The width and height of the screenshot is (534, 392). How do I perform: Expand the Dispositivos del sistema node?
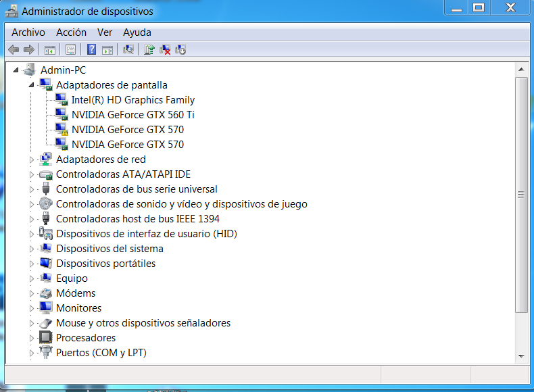tap(32, 249)
